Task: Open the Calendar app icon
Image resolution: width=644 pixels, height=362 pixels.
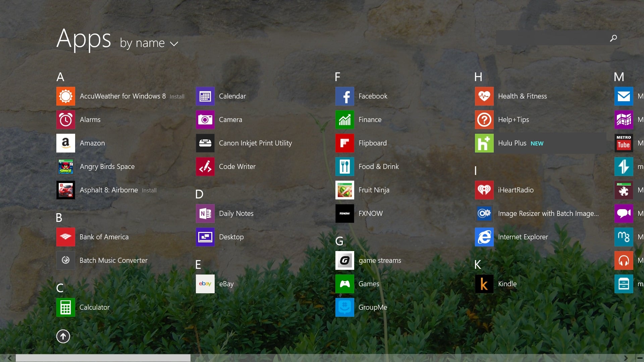Action: coord(205,96)
